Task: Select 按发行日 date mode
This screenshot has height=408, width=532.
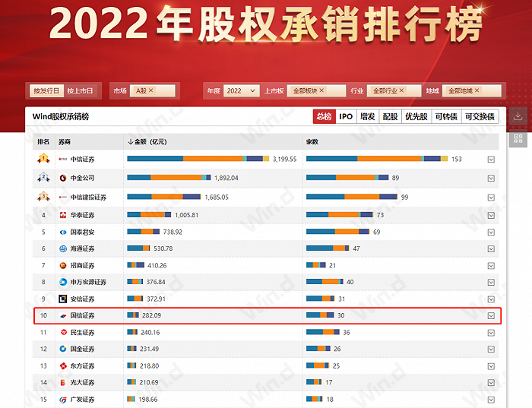Action: coord(46,90)
